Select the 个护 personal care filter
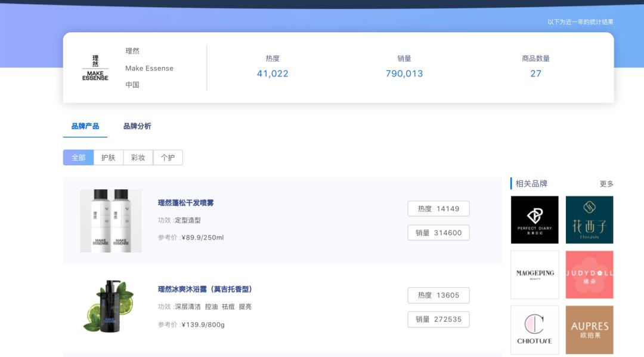The width and height of the screenshot is (644, 357). pos(168,157)
